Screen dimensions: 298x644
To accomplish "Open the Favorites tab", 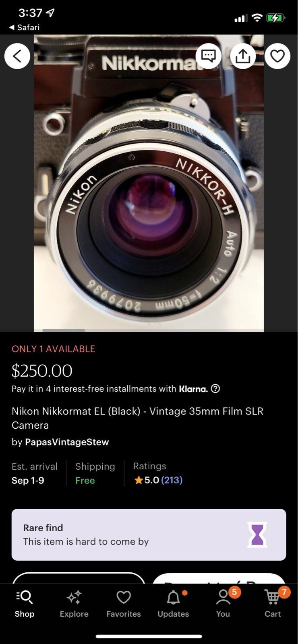I will 124,604.
